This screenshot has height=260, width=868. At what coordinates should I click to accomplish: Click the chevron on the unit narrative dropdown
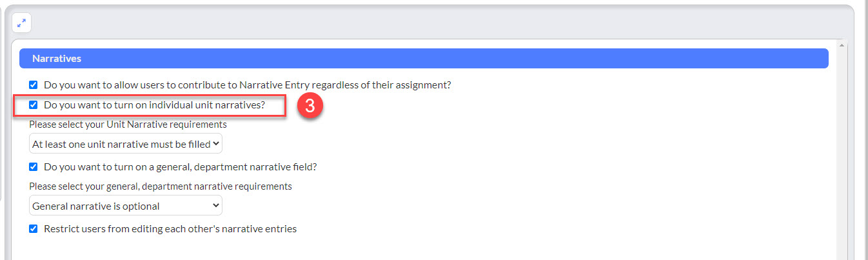pos(215,144)
